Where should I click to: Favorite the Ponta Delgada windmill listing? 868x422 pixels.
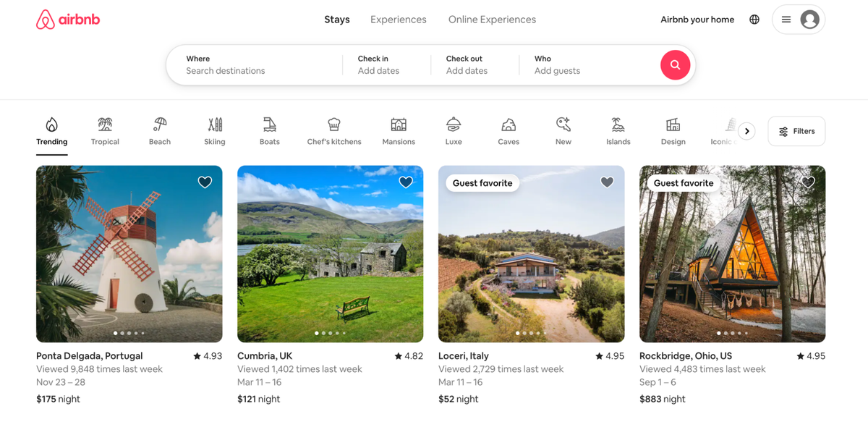(x=205, y=182)
